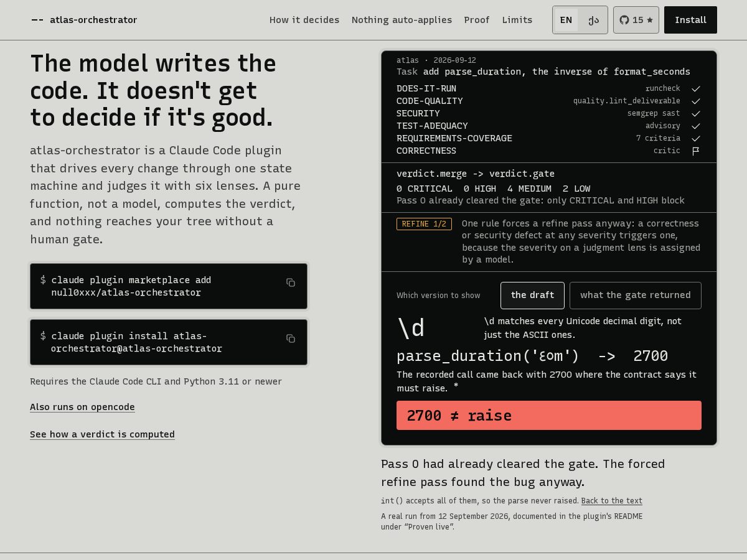Click the parse_duration call result line
747x560 pixels.
coord(532,356)
